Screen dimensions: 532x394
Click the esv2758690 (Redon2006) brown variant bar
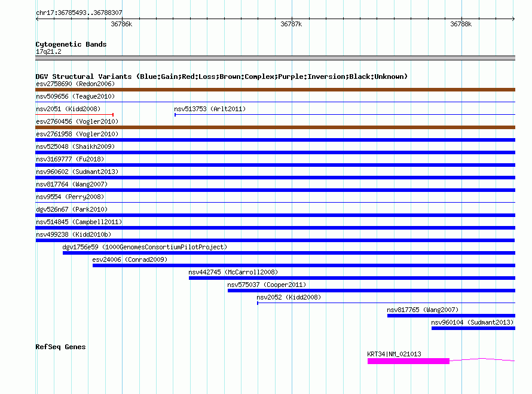(275, 90)
